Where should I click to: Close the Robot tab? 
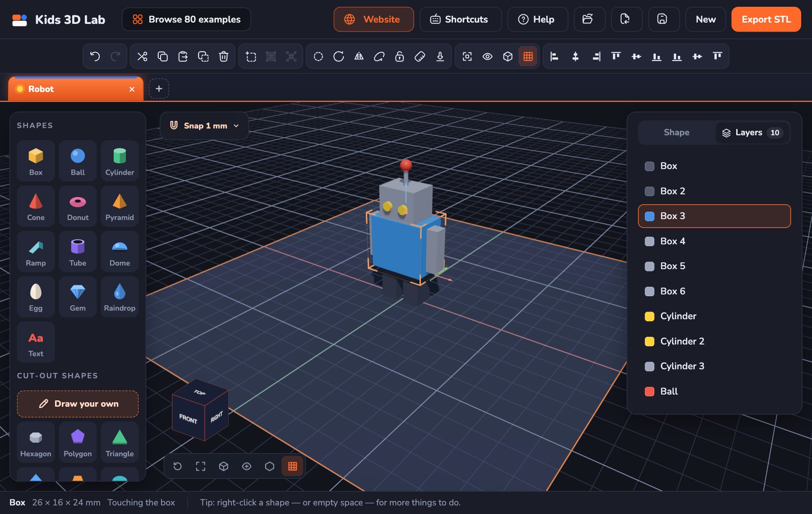coord(132,89)
